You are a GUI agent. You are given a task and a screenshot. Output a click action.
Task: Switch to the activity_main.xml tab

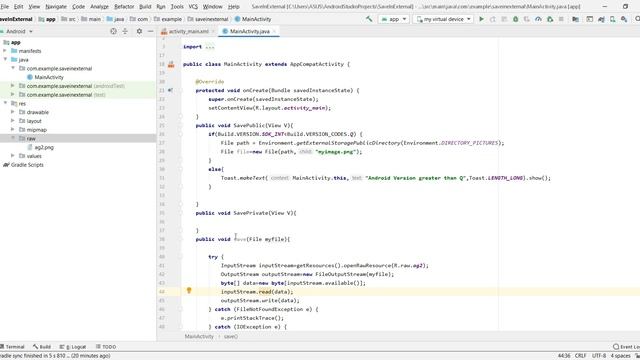pos(188,31)
